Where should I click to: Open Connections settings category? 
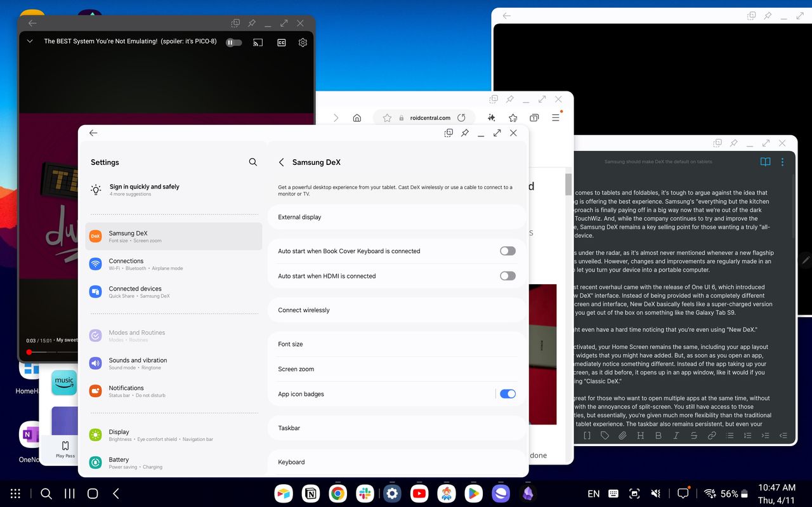pos(174,264)
